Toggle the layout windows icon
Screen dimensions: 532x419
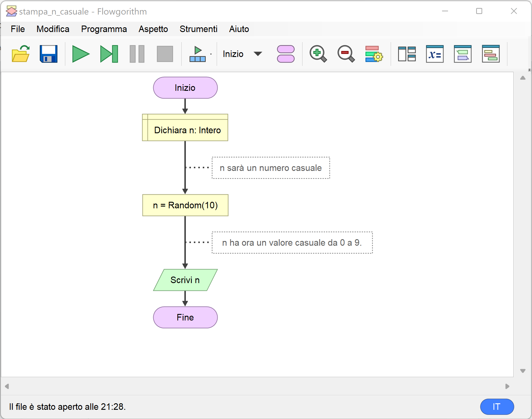407,54
